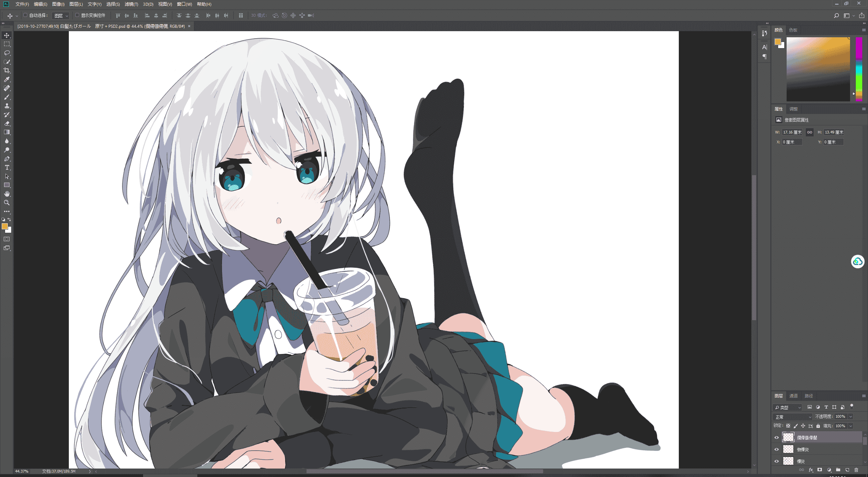
Task: Hide the third layer 慄炃 via eye icon
Action: tap(777, 461)
